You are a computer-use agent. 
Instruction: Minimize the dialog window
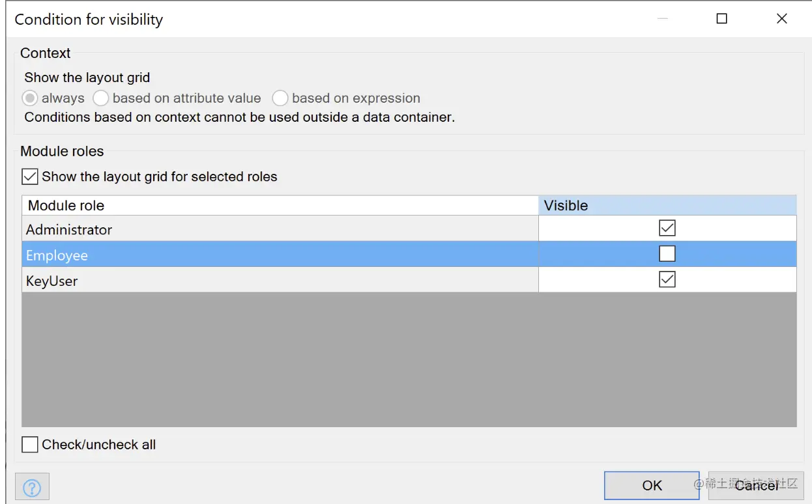(663, 19)
